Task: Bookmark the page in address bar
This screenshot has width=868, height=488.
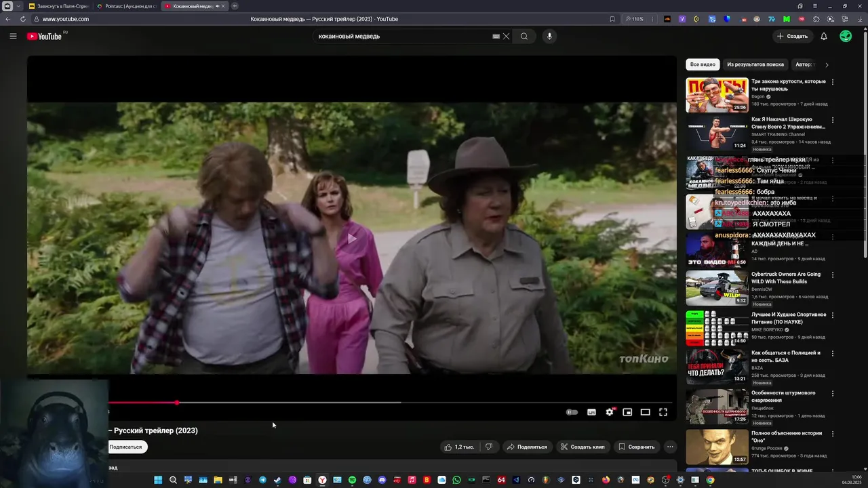Action: tap(612, 19)
